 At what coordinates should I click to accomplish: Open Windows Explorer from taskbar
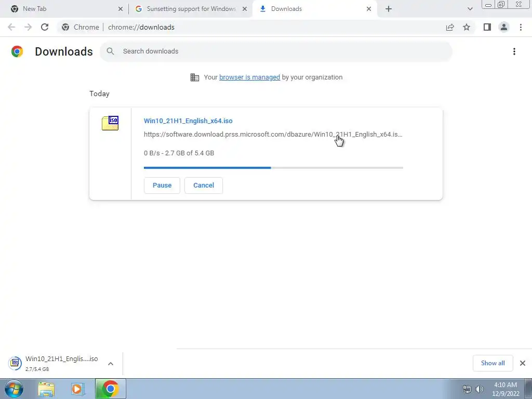coord(46,389)
